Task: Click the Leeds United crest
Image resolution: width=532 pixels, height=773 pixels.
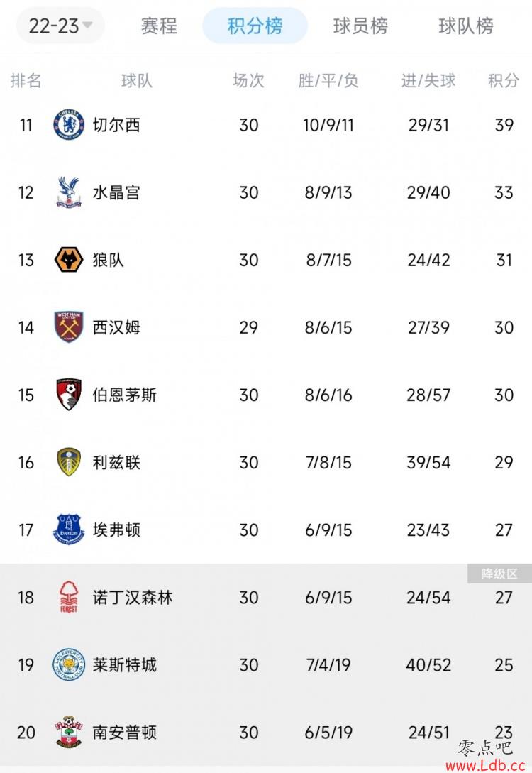Action: [x=69, y=462]
